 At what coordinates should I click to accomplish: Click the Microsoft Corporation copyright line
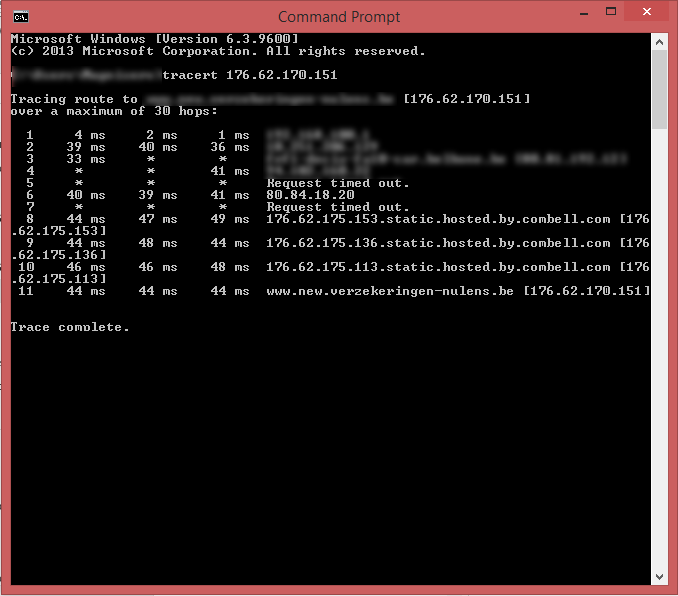(x=217, y=50)
